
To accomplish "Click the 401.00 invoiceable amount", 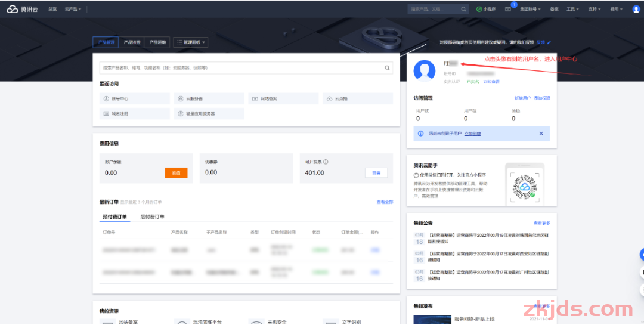I will coord(315,173).
